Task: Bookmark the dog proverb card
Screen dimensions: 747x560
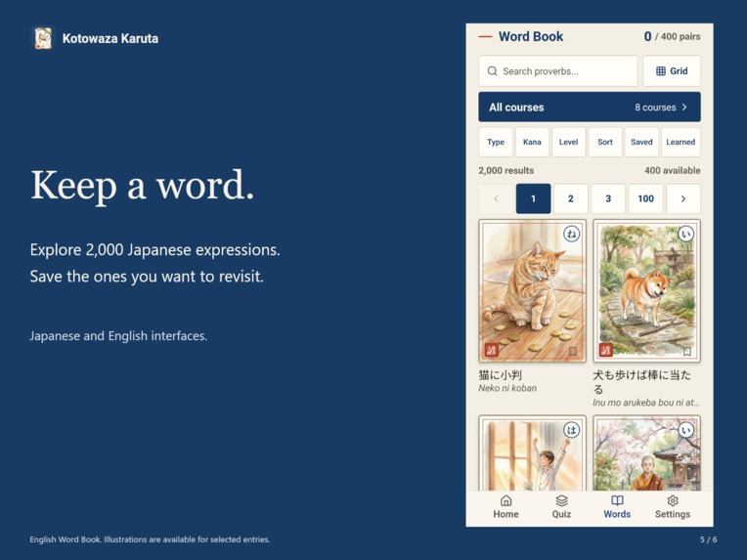Action: [687, 352]
